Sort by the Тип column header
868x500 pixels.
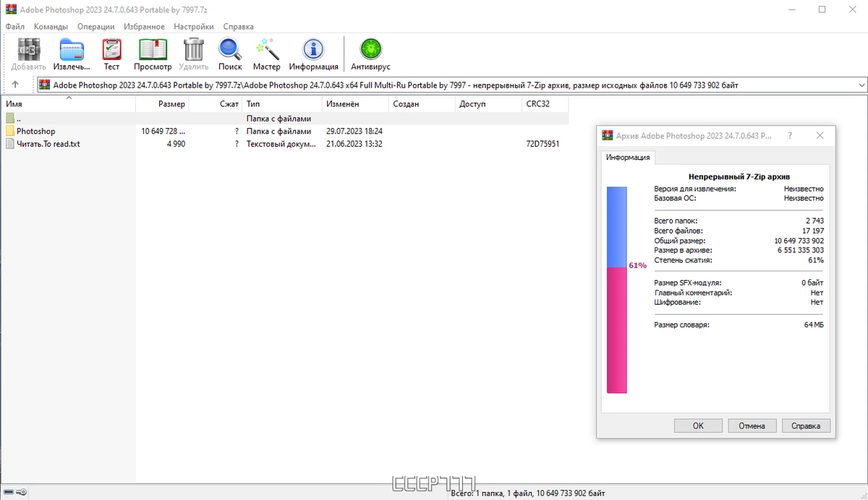282,104
